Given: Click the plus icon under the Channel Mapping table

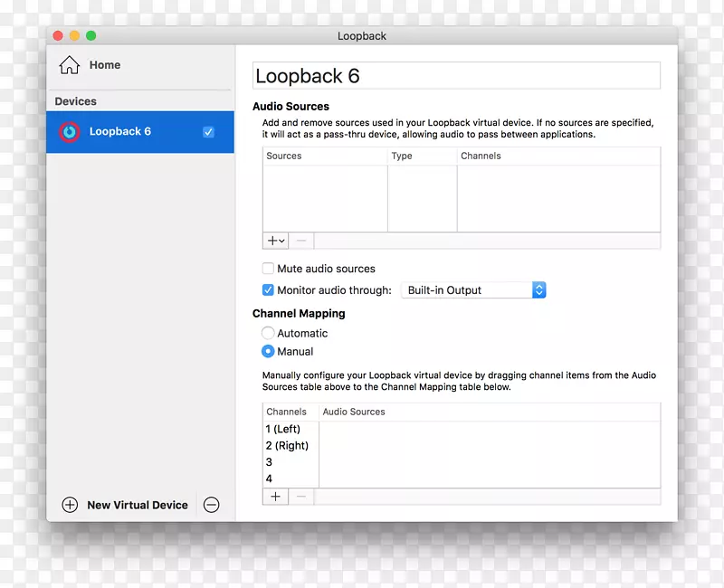Looking at the screenshot, I should (x=275, y=496).
